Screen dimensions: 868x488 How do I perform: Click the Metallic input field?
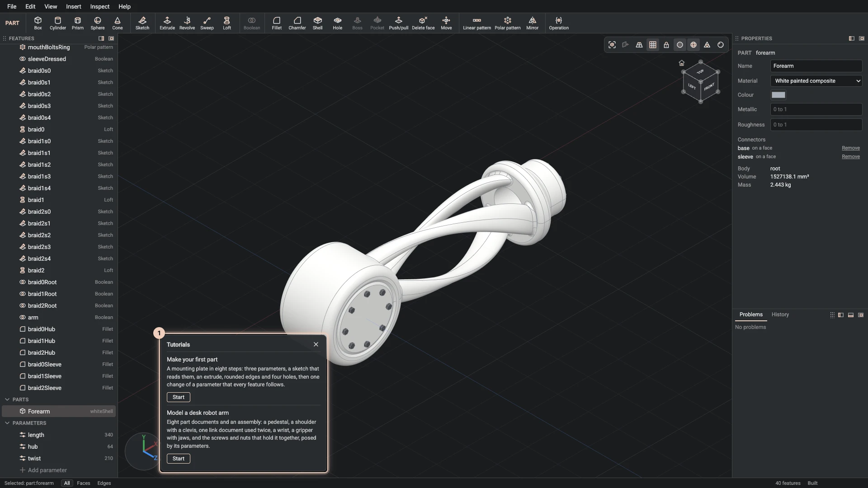(816, 109)
